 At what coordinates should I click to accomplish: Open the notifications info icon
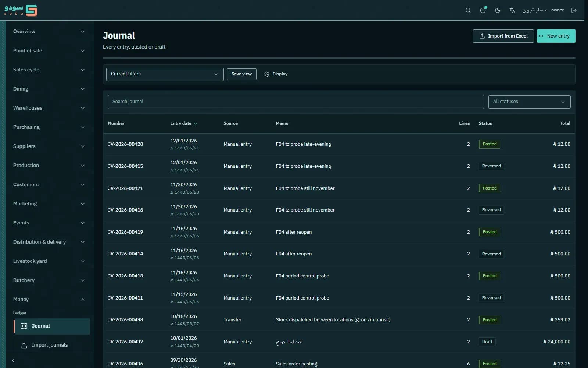click(x=483, y=10)
